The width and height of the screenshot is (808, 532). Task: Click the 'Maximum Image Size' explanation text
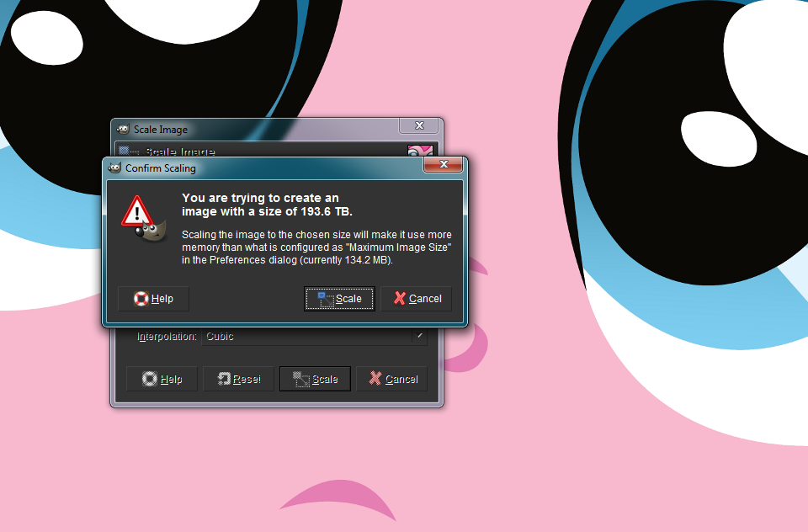click(316, 247)
